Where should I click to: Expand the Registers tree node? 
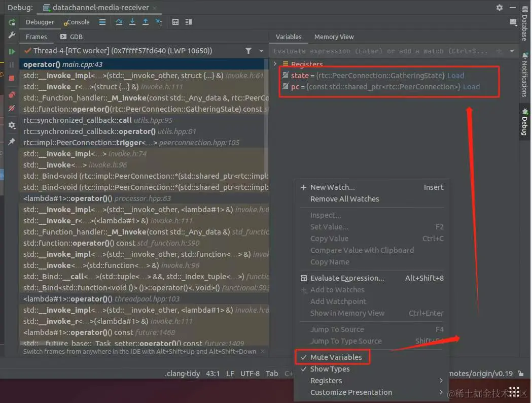(x=275, y=64)
